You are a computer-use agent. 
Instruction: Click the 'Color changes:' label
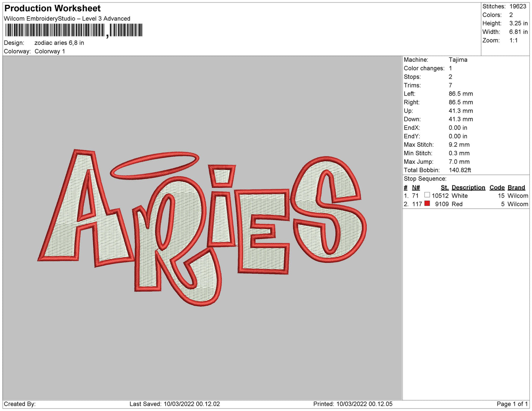[424, 68]
